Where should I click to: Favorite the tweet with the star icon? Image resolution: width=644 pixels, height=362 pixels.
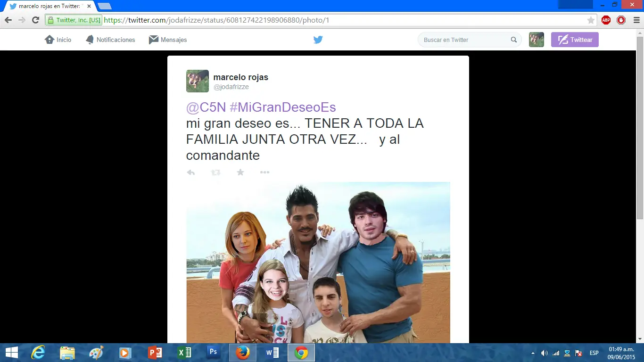point(240,173)
